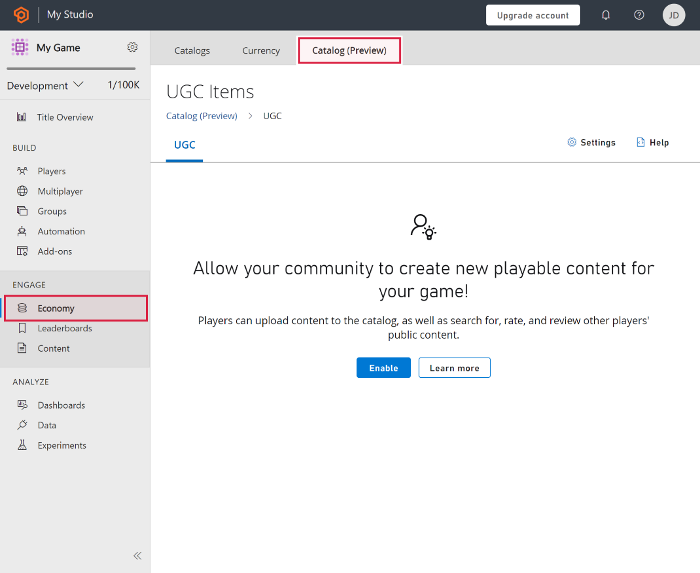Switch to the Catalogs tab
The height and width of the screenshot is (573, 700).
[192, 50]
